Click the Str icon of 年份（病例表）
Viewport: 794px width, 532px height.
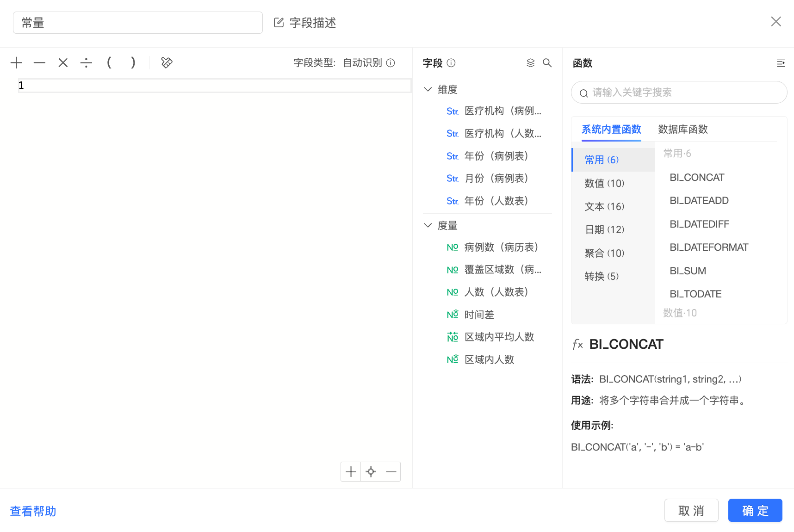(453, 156)
